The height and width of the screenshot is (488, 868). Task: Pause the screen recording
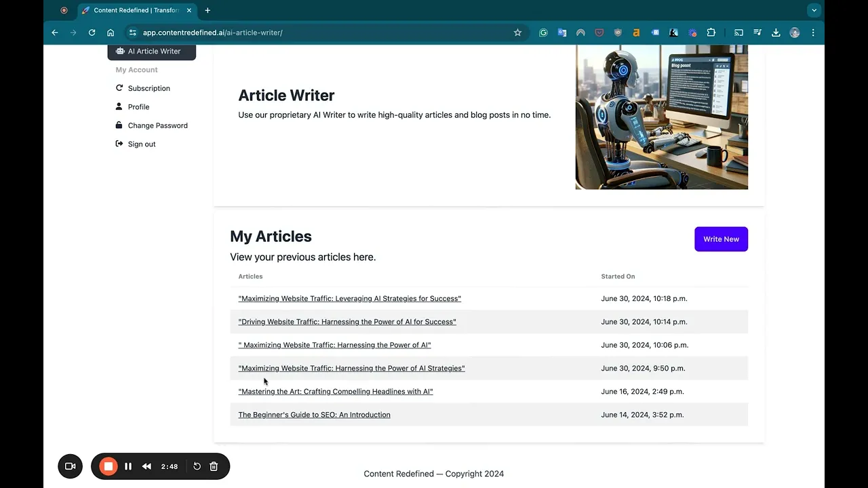click(x=128, y=466)
